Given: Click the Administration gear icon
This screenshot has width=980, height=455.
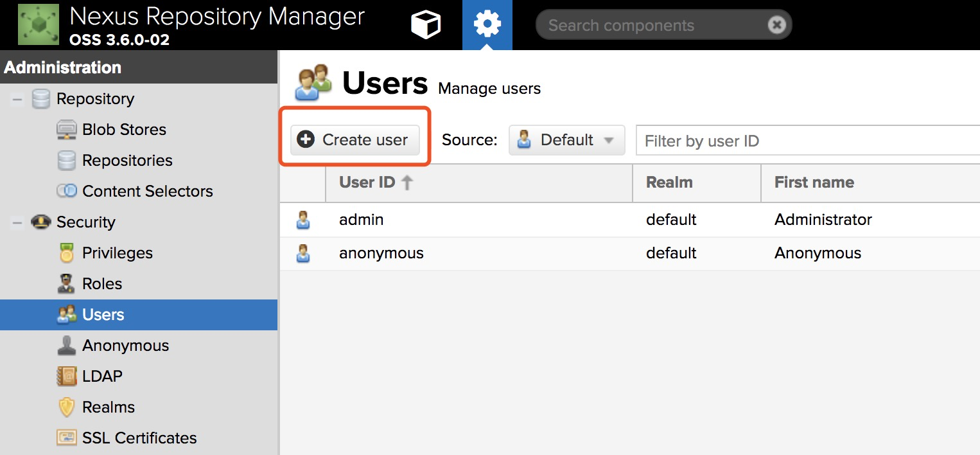Looking at the screenshot, I should (487, 25).
